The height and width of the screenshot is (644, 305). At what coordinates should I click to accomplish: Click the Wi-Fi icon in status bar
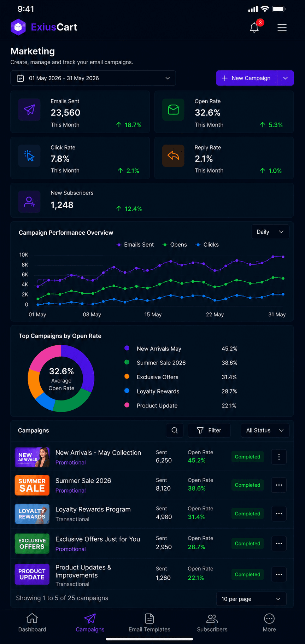click(265, 9)
